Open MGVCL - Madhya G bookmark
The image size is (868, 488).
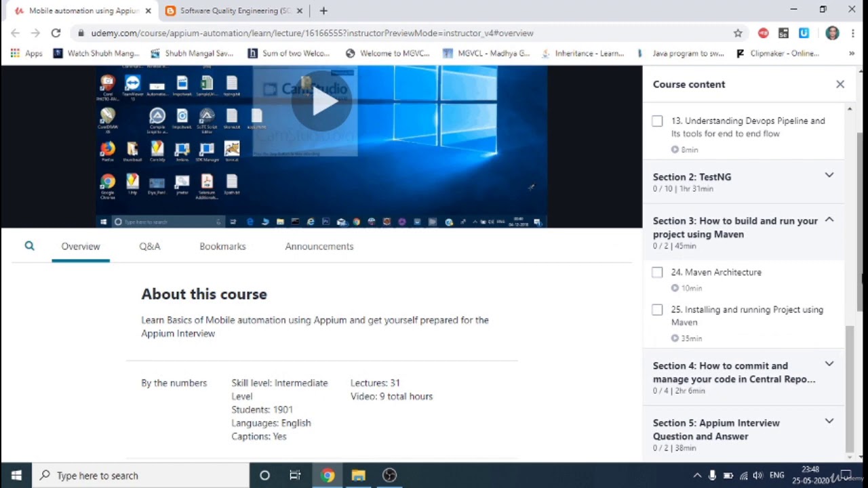(x=486, y=53)
